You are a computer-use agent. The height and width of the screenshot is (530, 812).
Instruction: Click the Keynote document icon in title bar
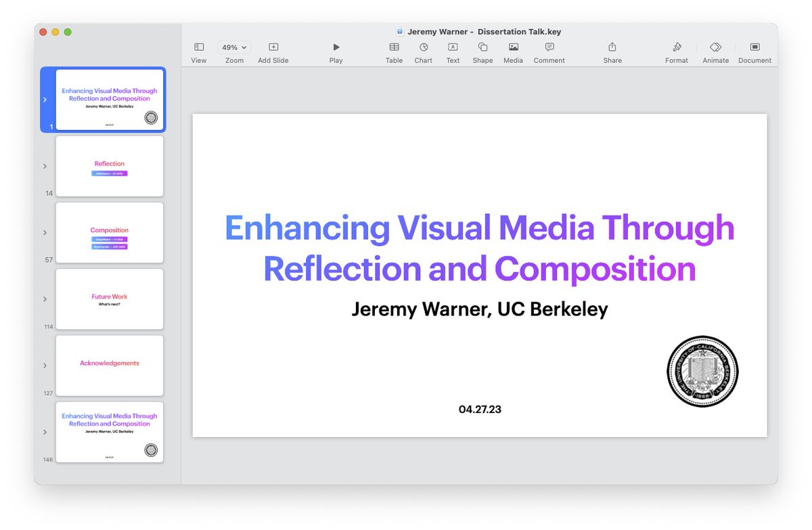tap(400, 32)
